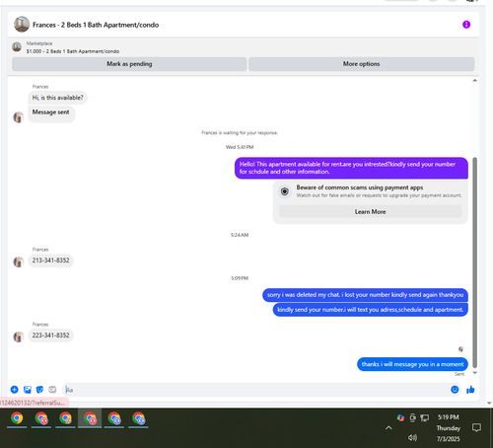The height and width of the screenshot is (448, 493).
Task: Send a thumbs-up like
Action: pos(470,390)
